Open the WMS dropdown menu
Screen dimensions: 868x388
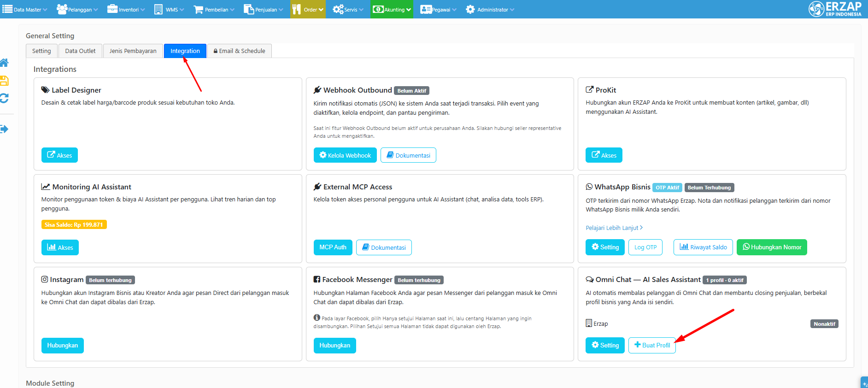coord(169,9)
